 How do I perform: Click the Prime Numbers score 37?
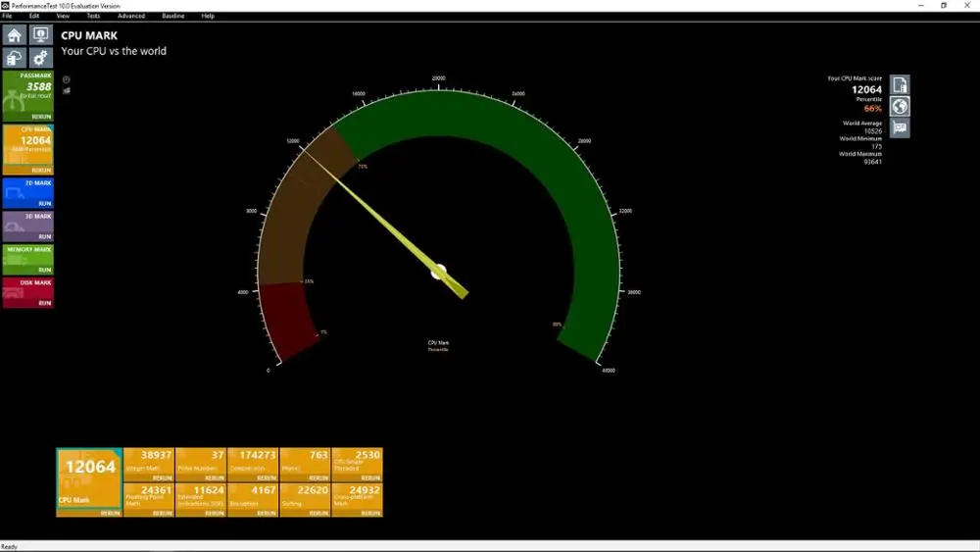tap(218, 455)
